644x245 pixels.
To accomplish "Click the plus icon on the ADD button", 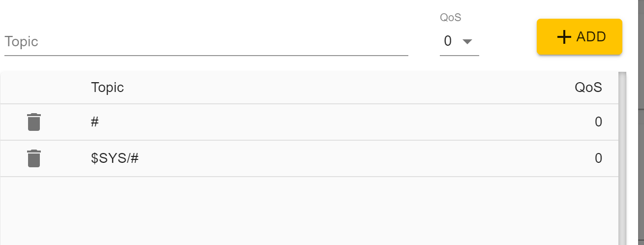I will [x=564, y=37].
